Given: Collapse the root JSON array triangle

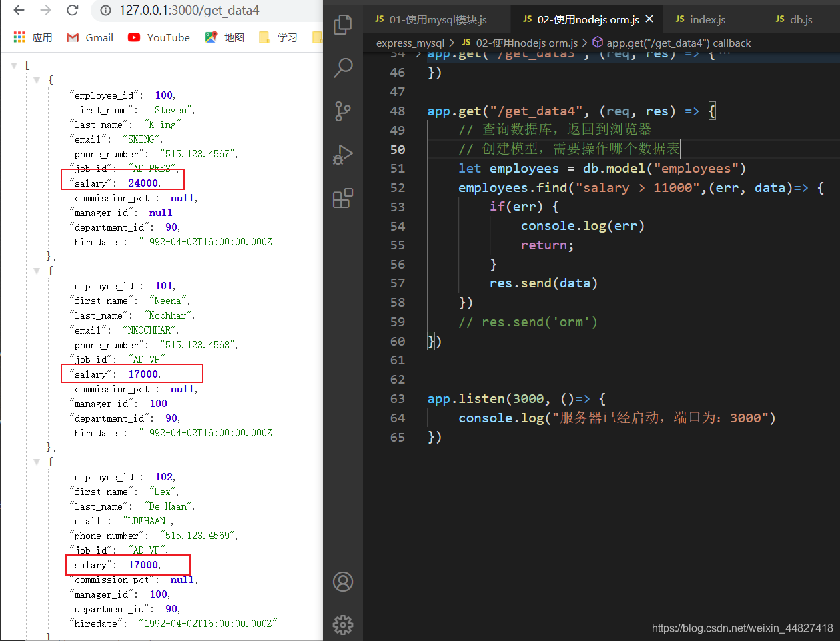Looking at the screenshot, I should point(14,65).
